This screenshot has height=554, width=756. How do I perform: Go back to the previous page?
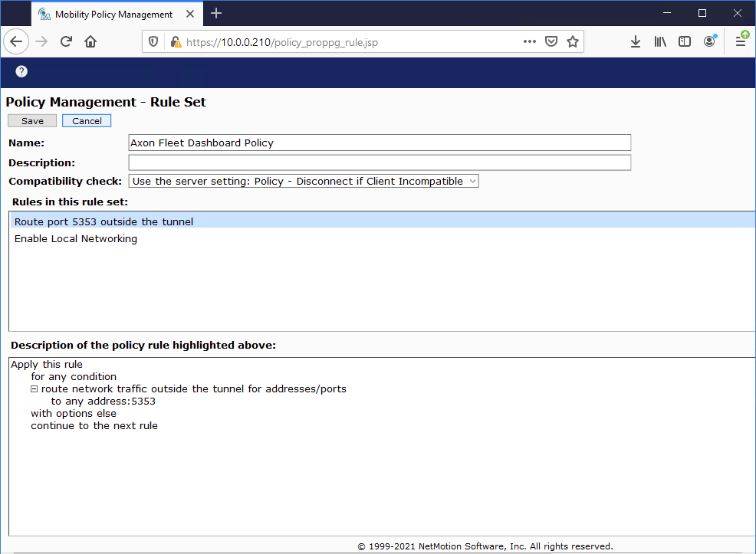[17, 42]
